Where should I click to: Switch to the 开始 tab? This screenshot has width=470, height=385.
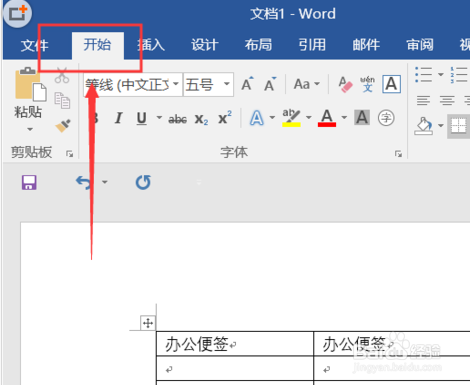pos(97,45)
